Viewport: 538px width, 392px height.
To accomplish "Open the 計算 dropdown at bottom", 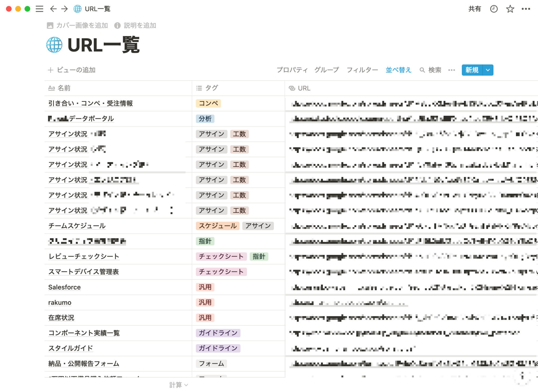I will click(178, 385).
